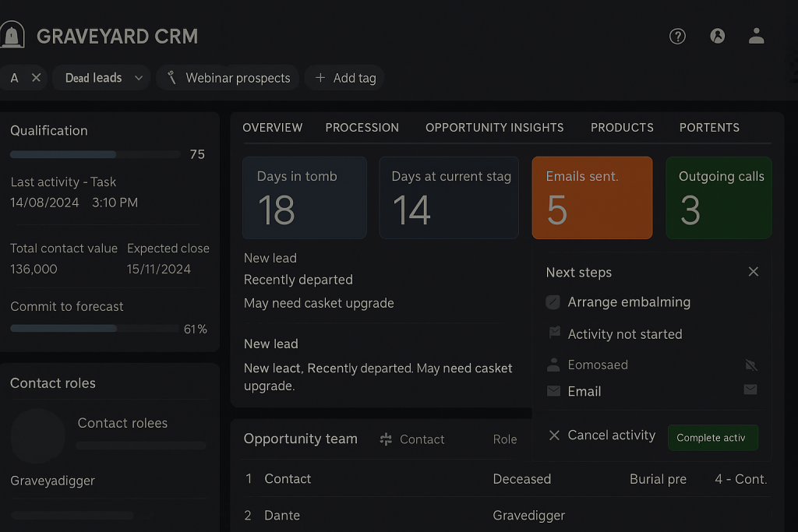Click the Webinar prospects tag icon
Viewport: 798px width, 532px height.
point(171,78)
